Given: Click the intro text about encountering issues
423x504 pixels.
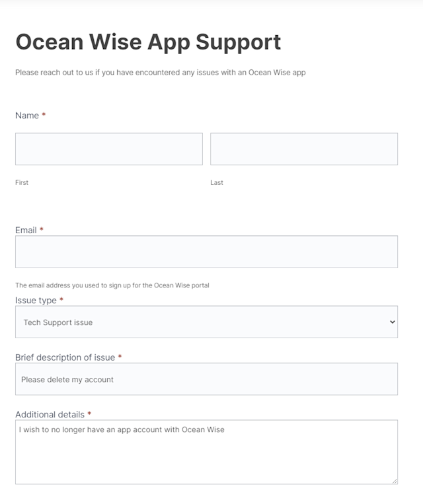Looking at the screenshot, I should pyautogui.click(x=160, y=73).
